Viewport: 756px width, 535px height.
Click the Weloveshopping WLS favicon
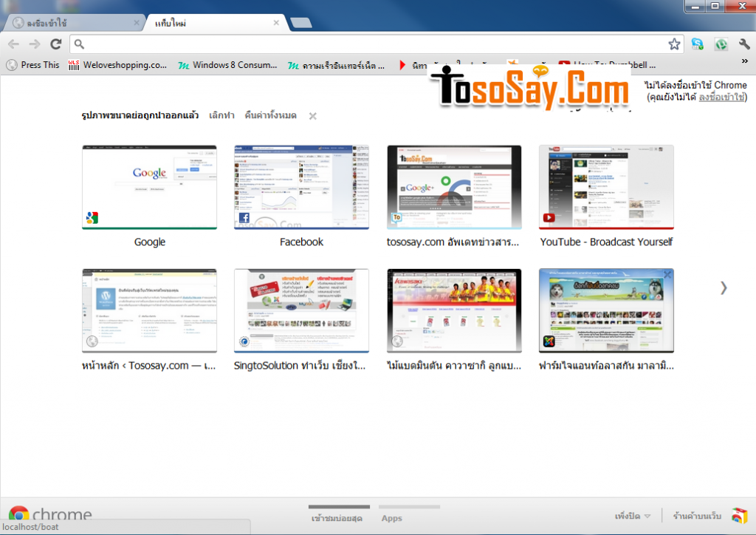[x=73, y=65]
